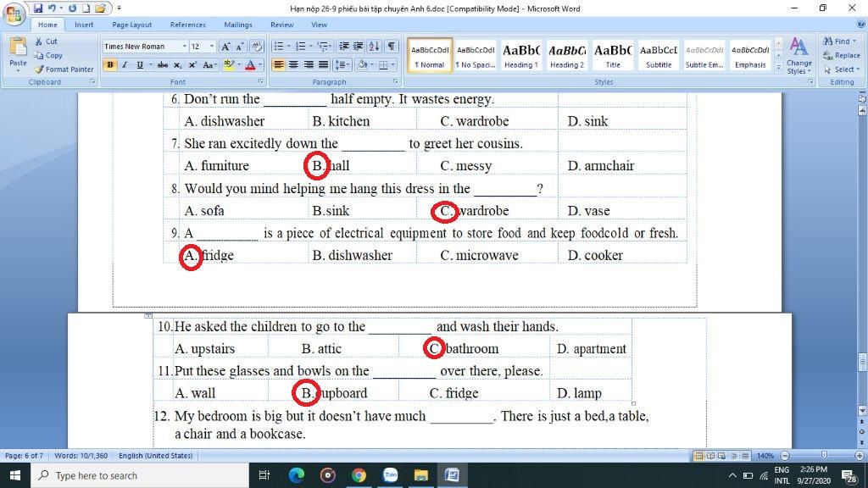This screenshot has width=868, height=488.
Task: Apply Heading 1 style
Action: [x=521, y=55]
